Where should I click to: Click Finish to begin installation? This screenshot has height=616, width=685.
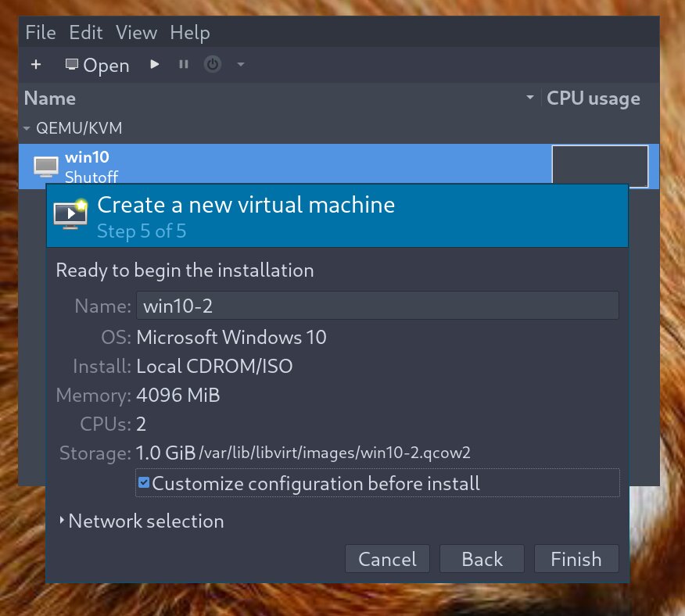(576, 559)
